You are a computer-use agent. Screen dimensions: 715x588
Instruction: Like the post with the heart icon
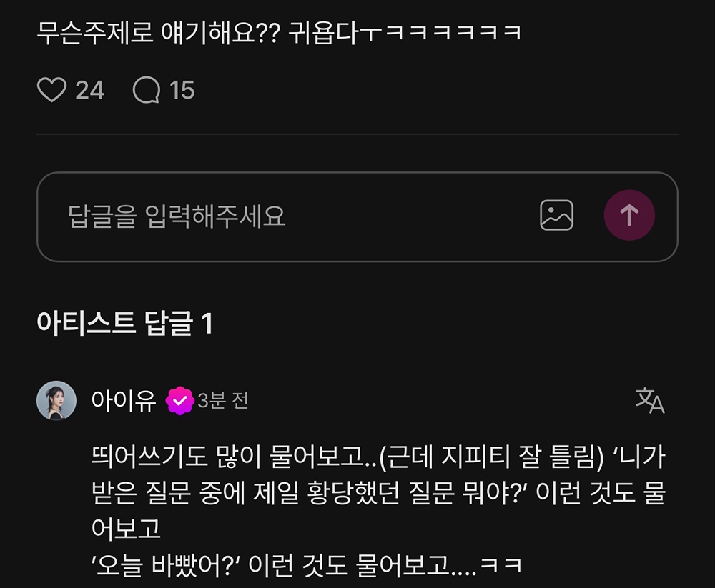tap(51, 89)
